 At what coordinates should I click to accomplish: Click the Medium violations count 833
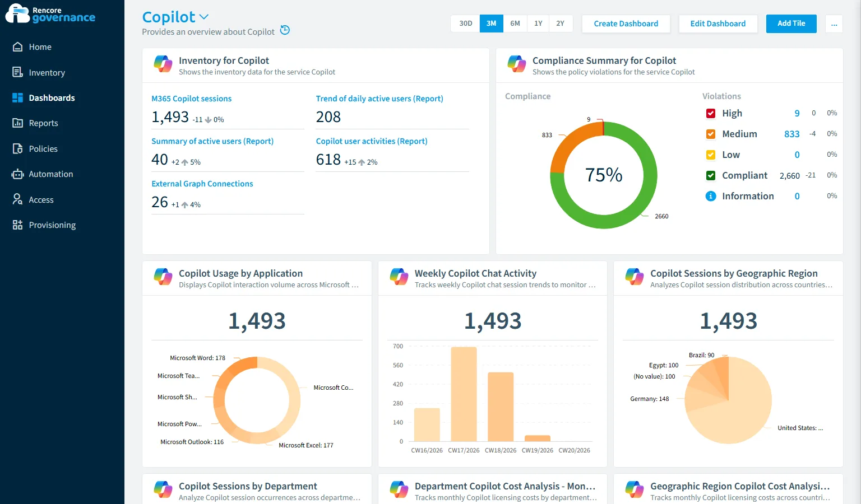791,134
